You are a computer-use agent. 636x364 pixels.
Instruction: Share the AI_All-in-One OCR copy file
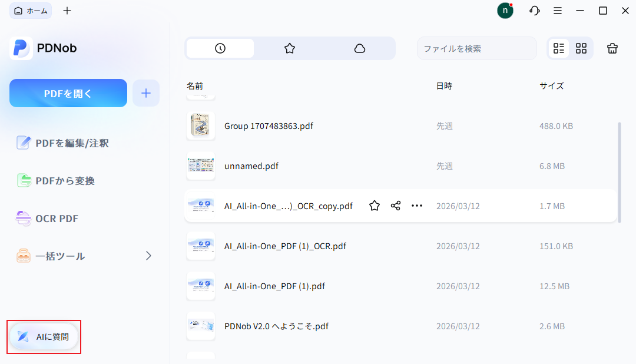coord(395,206)
